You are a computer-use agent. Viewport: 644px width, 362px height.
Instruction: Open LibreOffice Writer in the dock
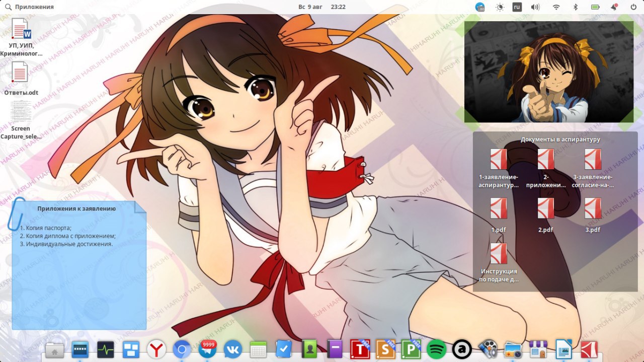(564, 349)
